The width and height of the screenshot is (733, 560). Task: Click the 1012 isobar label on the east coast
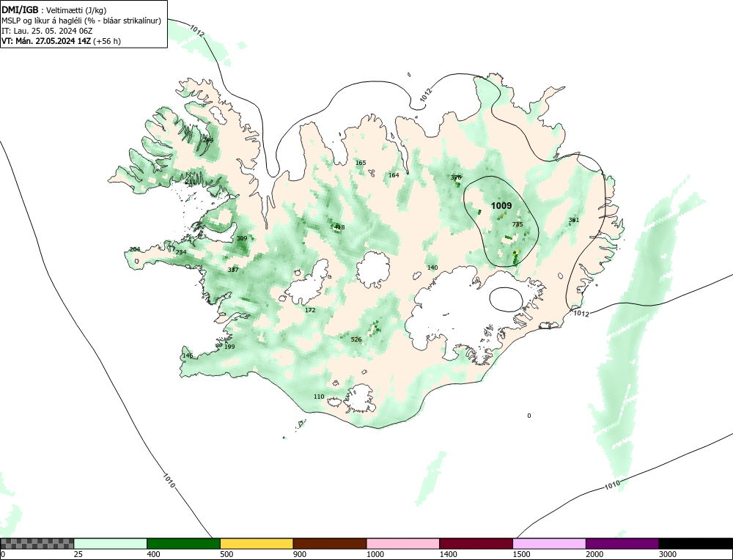point(581,314)
